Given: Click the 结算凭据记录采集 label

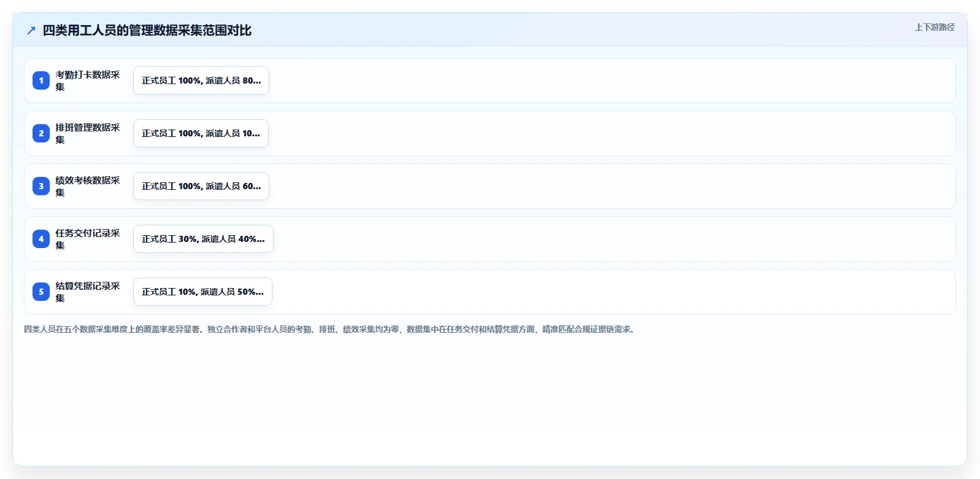Looking at the screenshot, I should (88, 292).
